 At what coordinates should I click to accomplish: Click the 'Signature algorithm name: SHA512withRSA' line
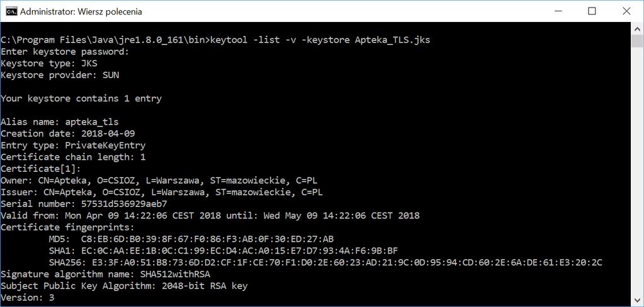pos(106,274)
